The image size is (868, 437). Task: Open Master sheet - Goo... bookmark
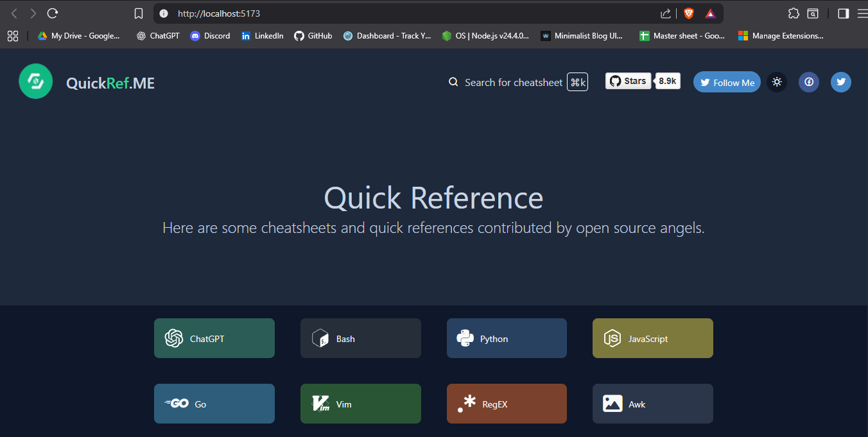point(682,36)
